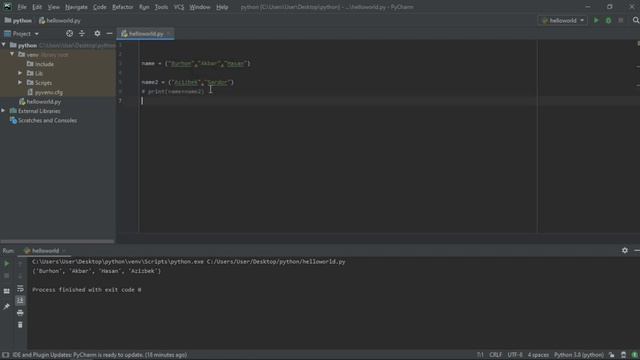
Task: Click the Run panel stop icon
Action: (x=7, y=276)
